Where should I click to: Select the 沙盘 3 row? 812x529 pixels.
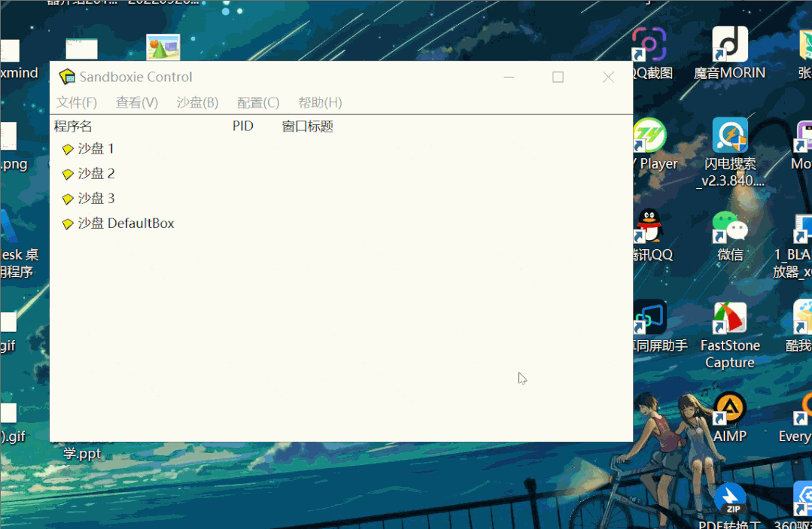tap(88, 199)
